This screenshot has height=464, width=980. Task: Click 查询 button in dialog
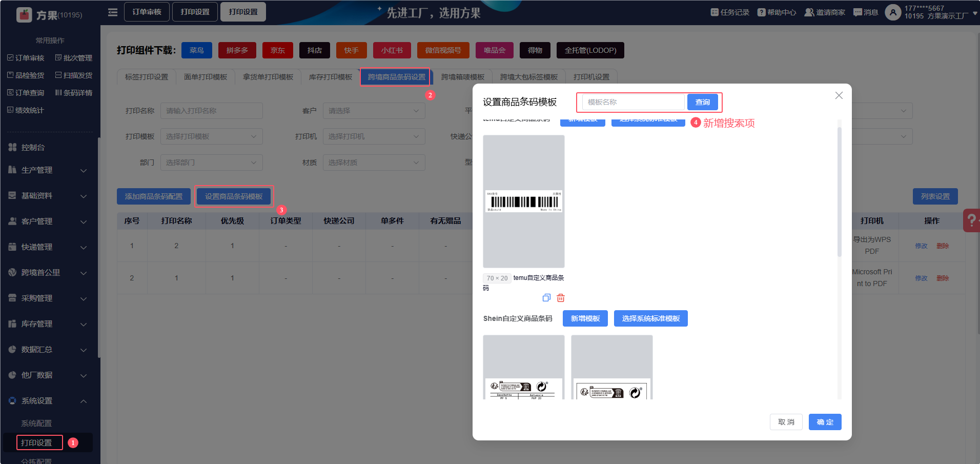702,102
